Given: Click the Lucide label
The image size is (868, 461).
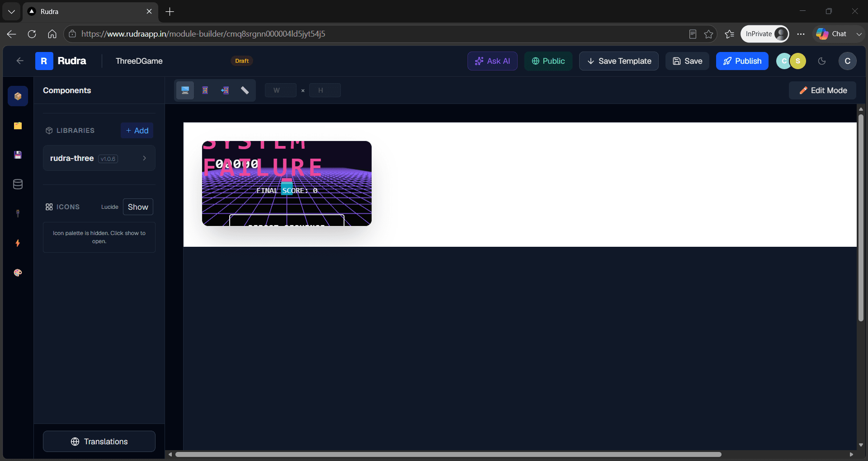Looking at the screenshot, I should pos(110,207).
